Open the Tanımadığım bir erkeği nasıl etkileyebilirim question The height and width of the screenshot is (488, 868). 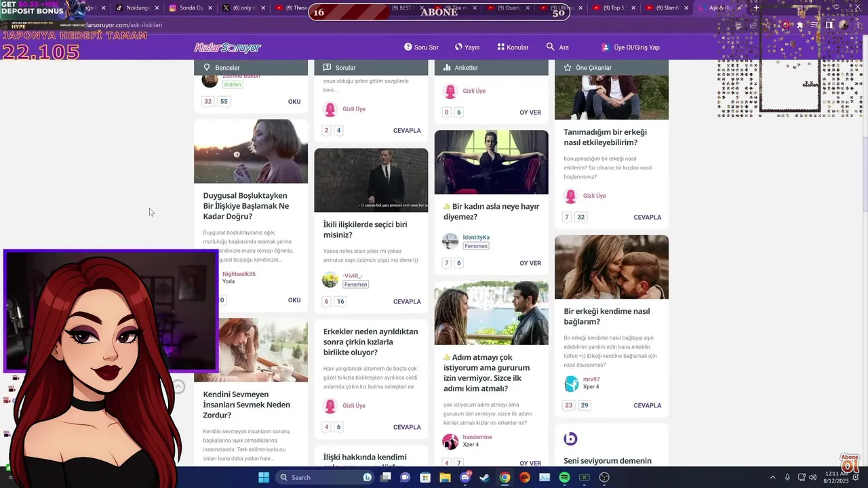(605, 138)
